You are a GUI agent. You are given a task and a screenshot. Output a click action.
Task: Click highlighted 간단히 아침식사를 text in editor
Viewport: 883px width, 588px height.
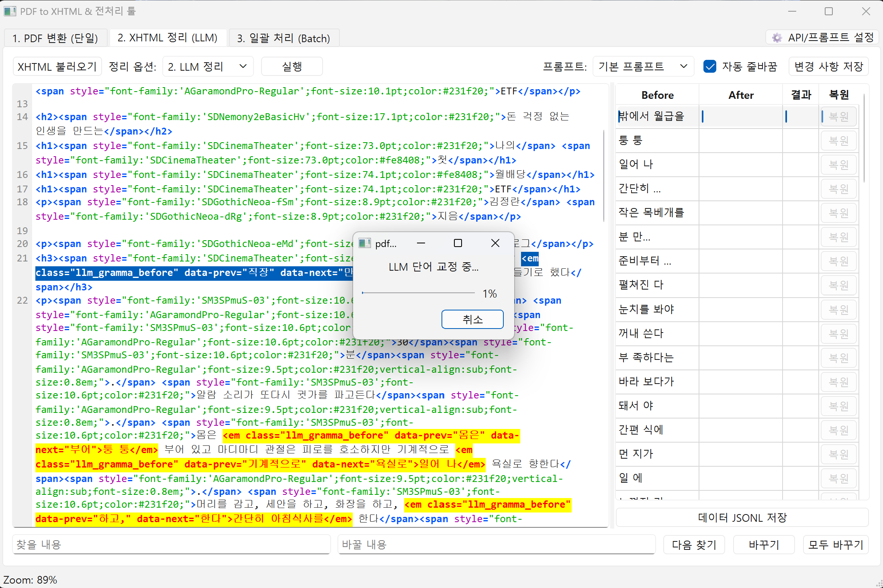pos(278,519)
